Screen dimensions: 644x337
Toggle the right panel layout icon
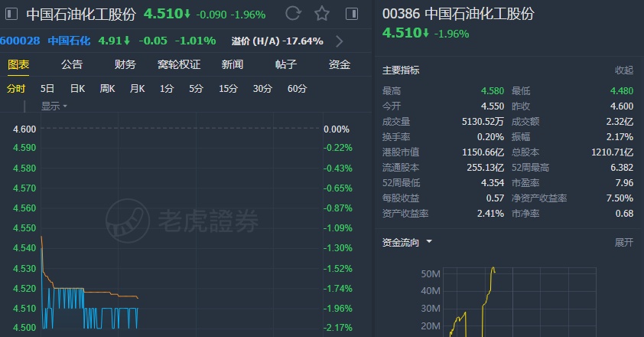pyautogui.click(x=352, y=14)
